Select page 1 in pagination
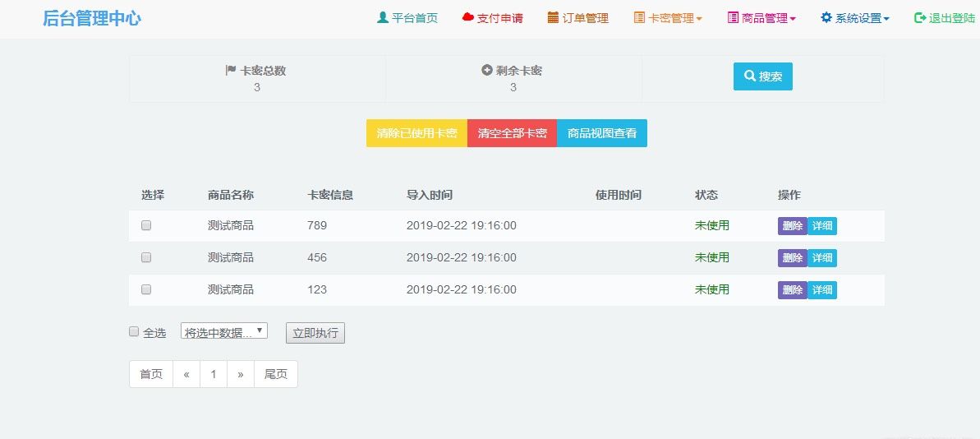Image resolution: width=980 pixels, height=439 pixels. pos(214,374)
